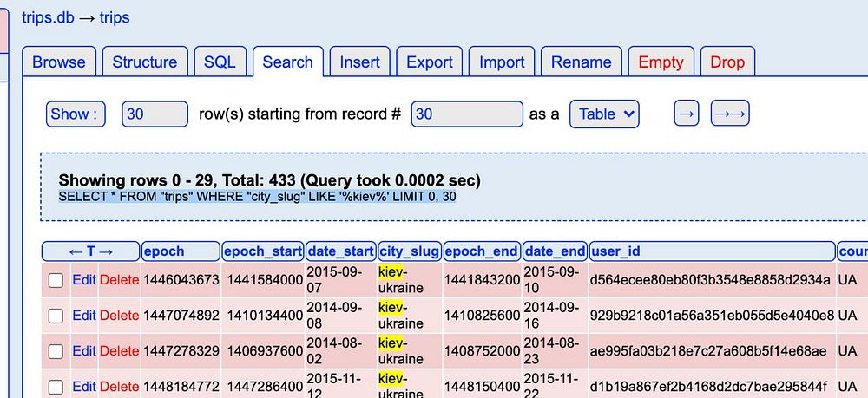Go to next page with single arrow
The width and height of the screenshot is (868, 398).
tap(687, 114)
